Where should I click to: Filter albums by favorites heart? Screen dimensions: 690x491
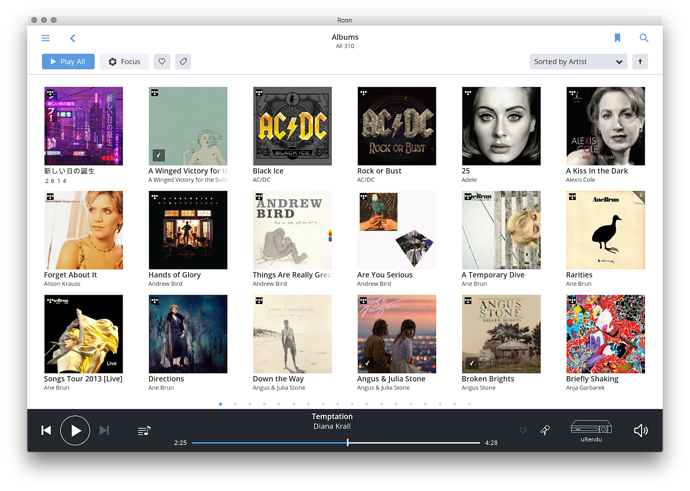pos(162,62)
